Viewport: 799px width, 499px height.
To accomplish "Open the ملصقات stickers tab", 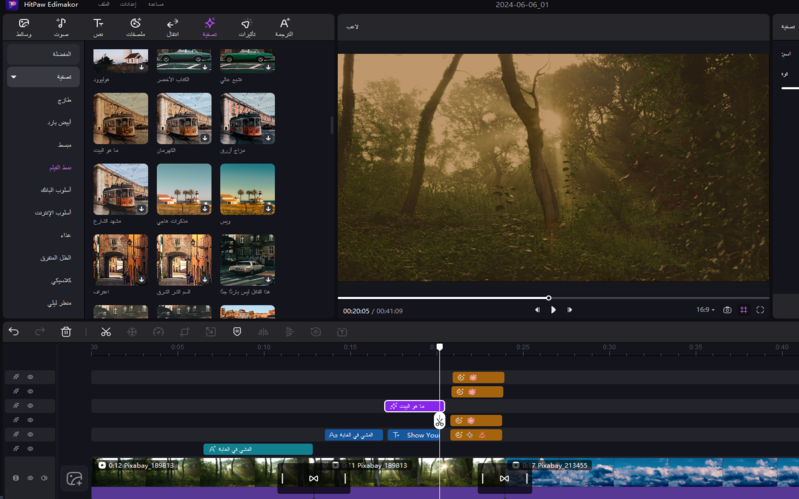I will (135, 28).
